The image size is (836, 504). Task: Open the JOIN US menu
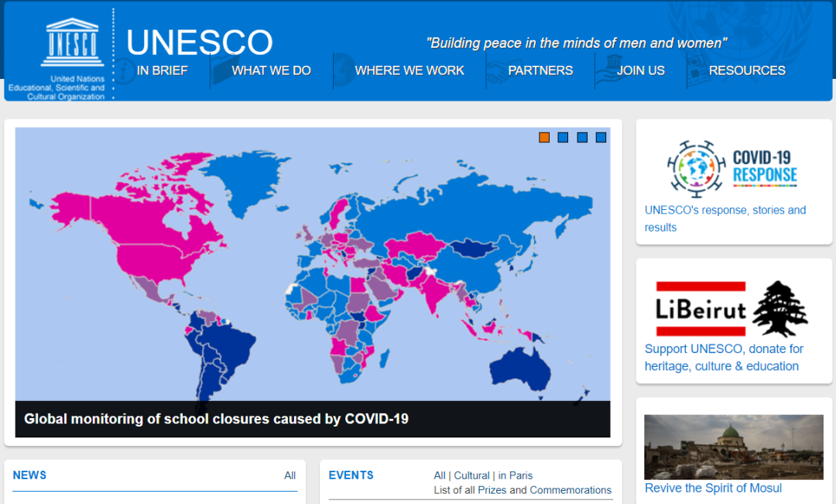[x=640, y=70]
